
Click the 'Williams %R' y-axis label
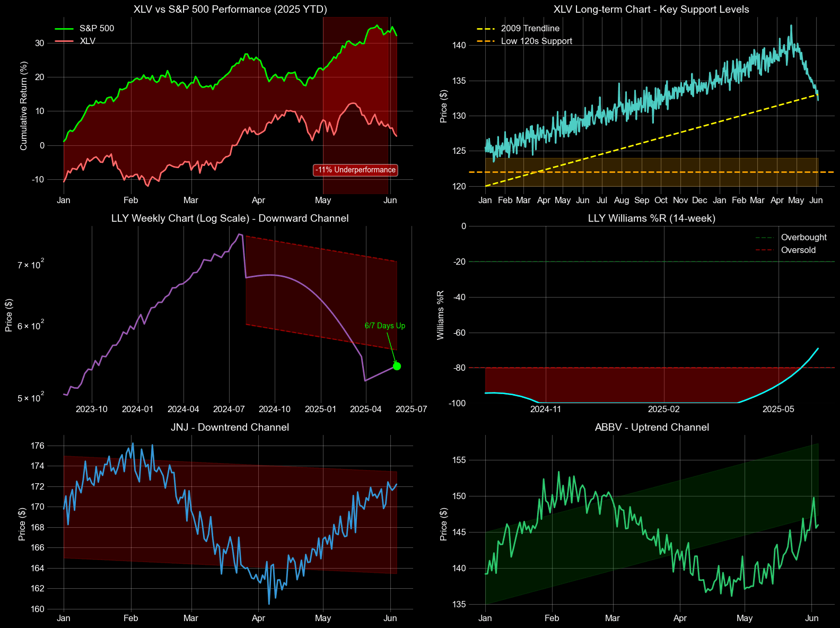pos(440,315)
